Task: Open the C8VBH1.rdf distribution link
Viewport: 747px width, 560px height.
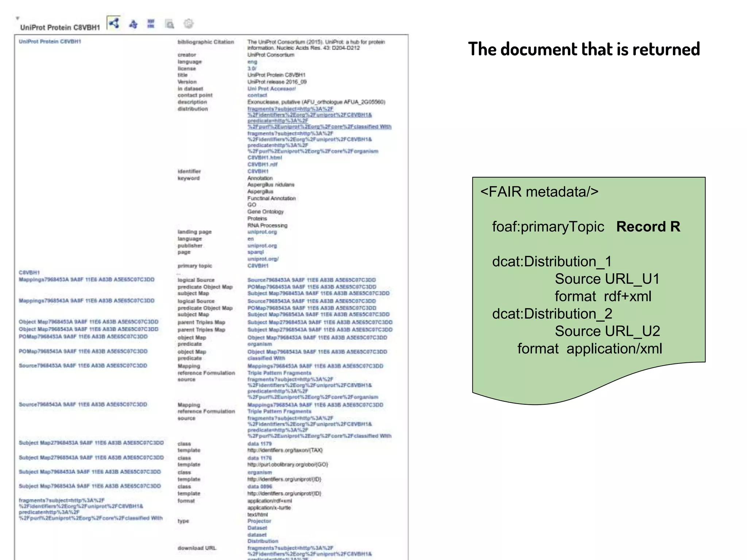Action: tap(263, 164)
